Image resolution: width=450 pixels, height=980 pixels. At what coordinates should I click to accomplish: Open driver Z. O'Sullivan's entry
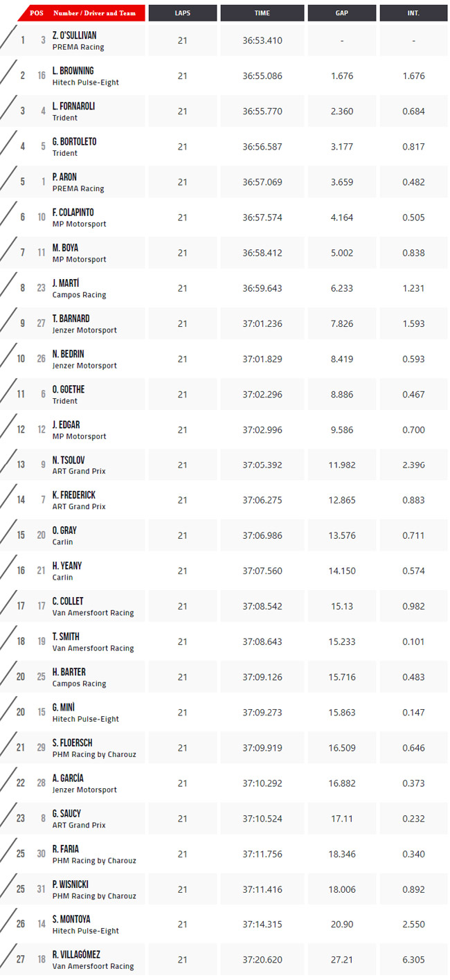pos(74,35)
